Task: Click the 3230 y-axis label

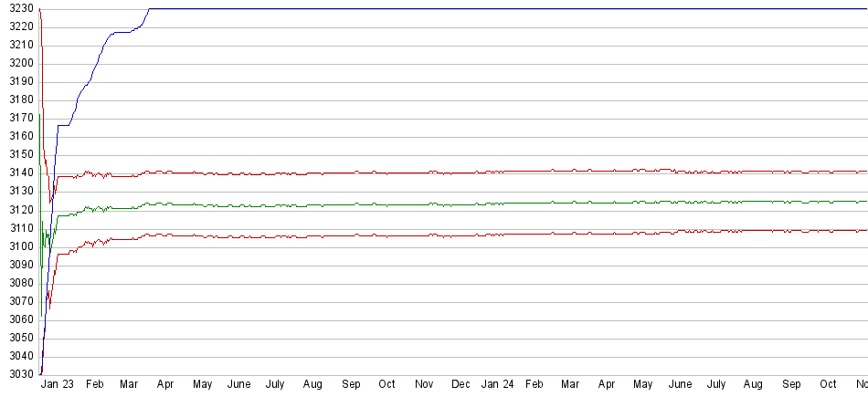Action: pos(17,8)
